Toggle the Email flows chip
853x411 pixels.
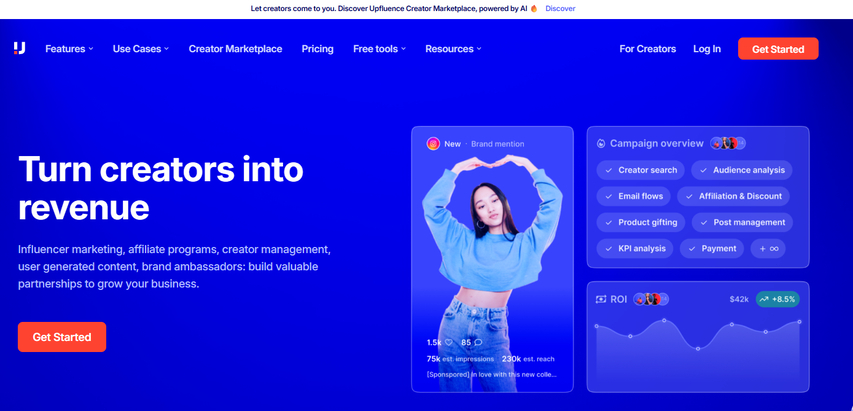tap(634, 196)
